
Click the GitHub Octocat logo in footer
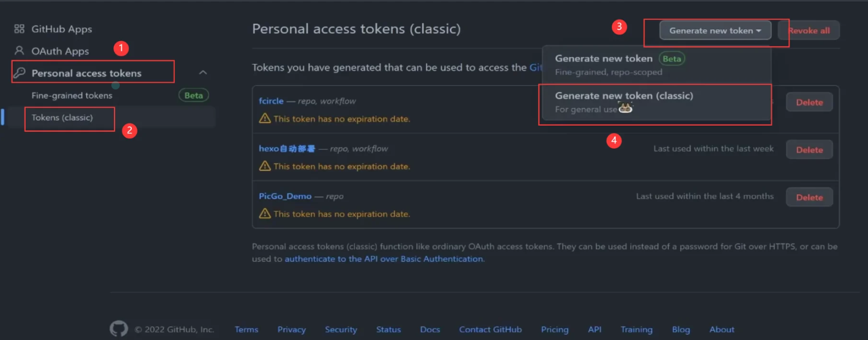(x=119, y=328)
